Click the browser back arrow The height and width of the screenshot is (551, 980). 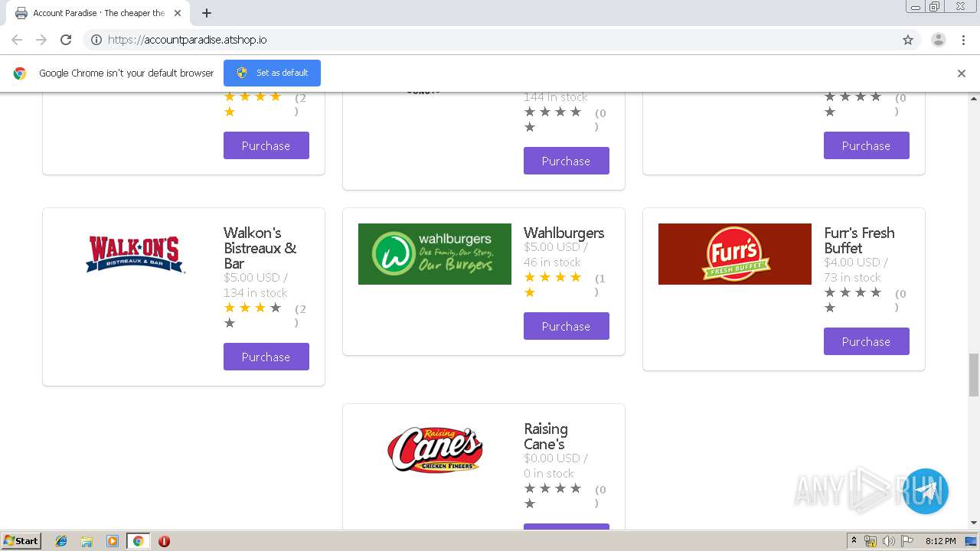click(x=17, y=40)
